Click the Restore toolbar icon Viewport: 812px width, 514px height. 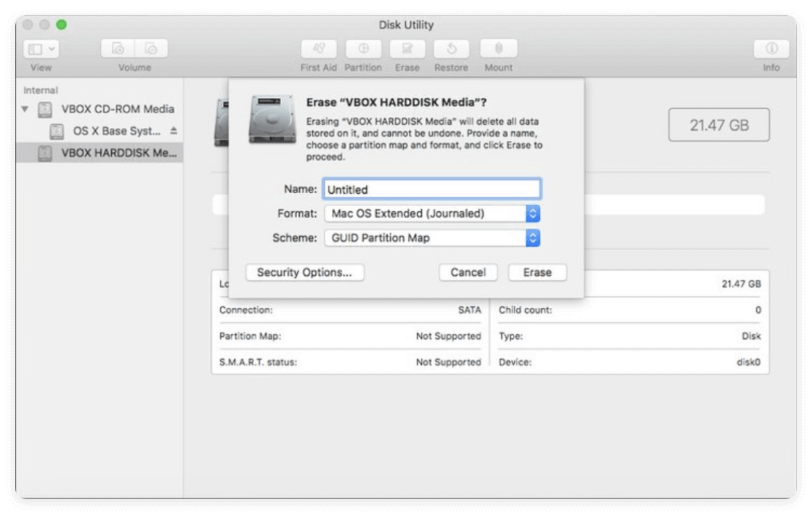click(450, 49)
